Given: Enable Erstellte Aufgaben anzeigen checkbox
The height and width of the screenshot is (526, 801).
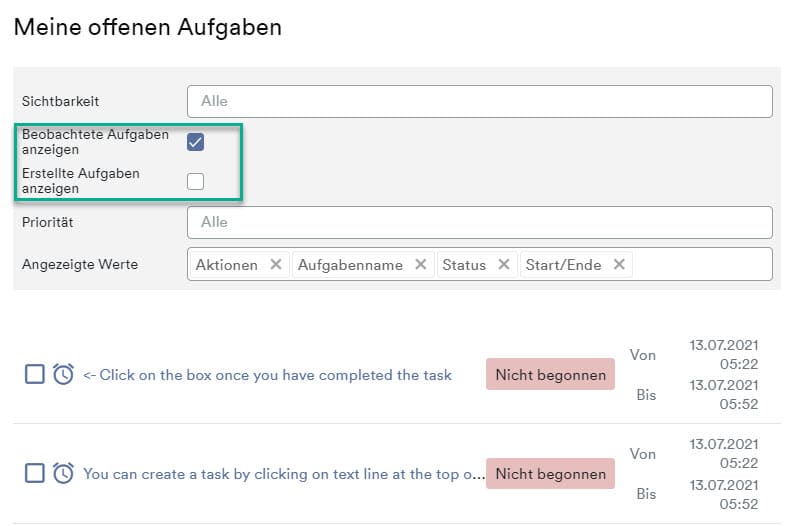Looking at the screenshot, I should (195, 181).
